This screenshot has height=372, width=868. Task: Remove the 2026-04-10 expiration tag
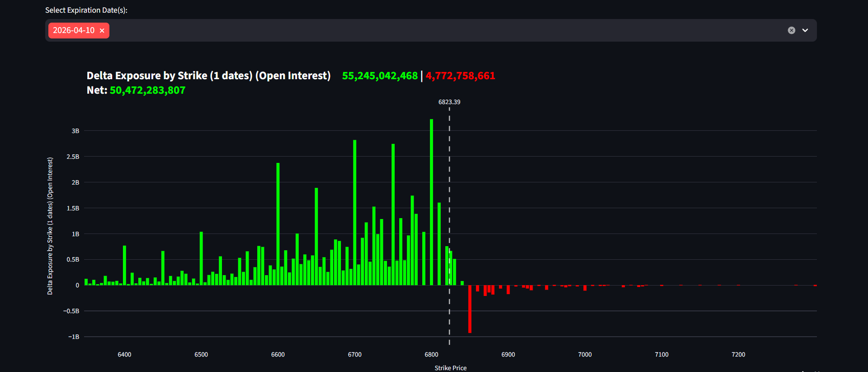click(x=102, y=31)
